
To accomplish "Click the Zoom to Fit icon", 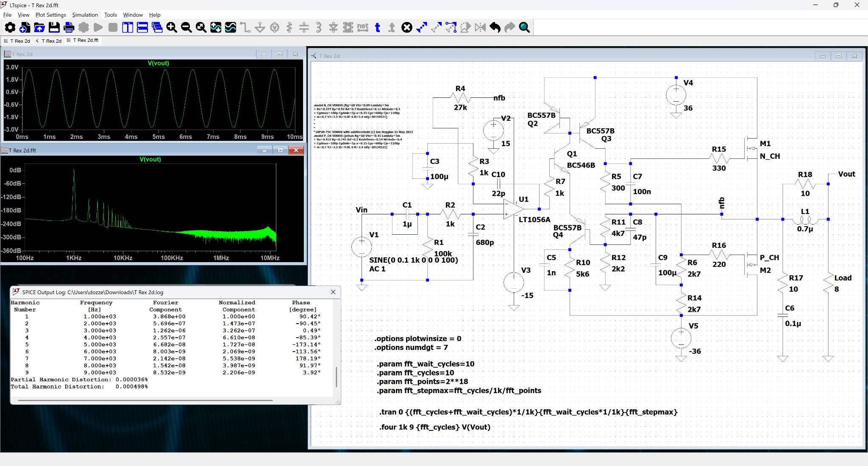I will coord(201,28).
